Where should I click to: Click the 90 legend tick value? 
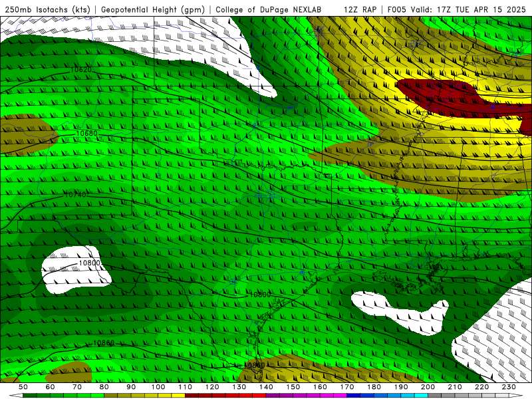click(x=131, y=387)
